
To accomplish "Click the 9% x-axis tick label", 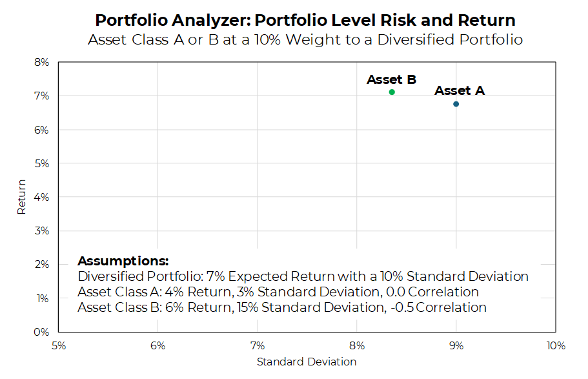I will (x=456, y=345).
